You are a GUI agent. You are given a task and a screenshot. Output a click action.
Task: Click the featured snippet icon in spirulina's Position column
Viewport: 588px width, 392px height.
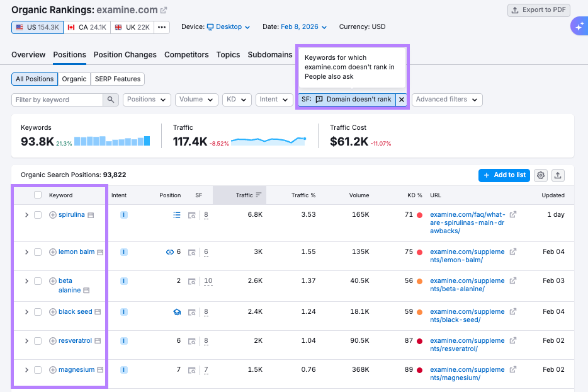176,215
